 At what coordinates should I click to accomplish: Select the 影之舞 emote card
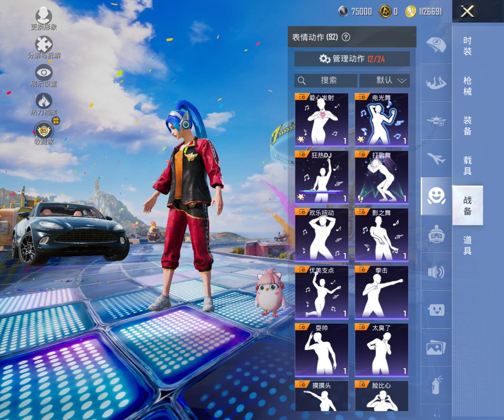(382, 235)
